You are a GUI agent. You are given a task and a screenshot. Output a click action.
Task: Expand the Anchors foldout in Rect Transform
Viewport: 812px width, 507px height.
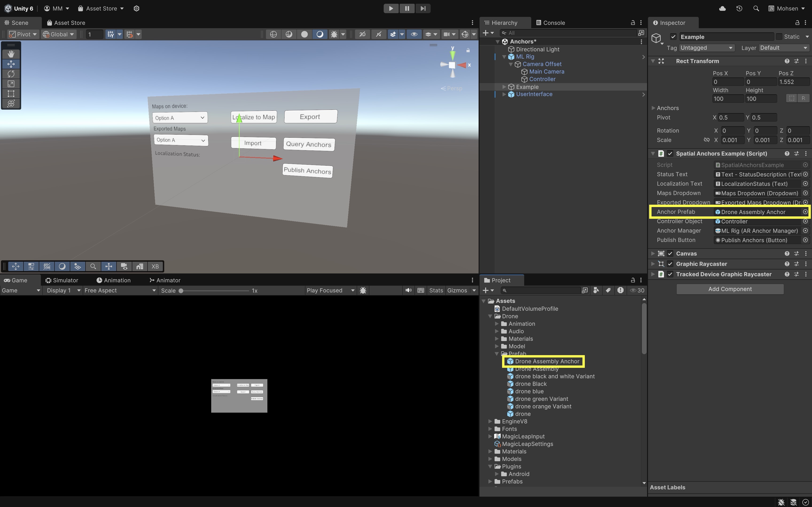tap(653, 108)
